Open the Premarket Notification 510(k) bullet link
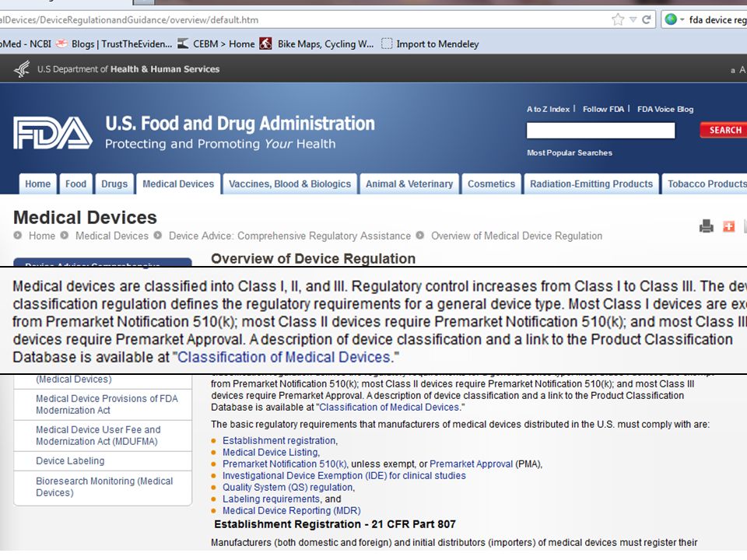 coord(285,464)
